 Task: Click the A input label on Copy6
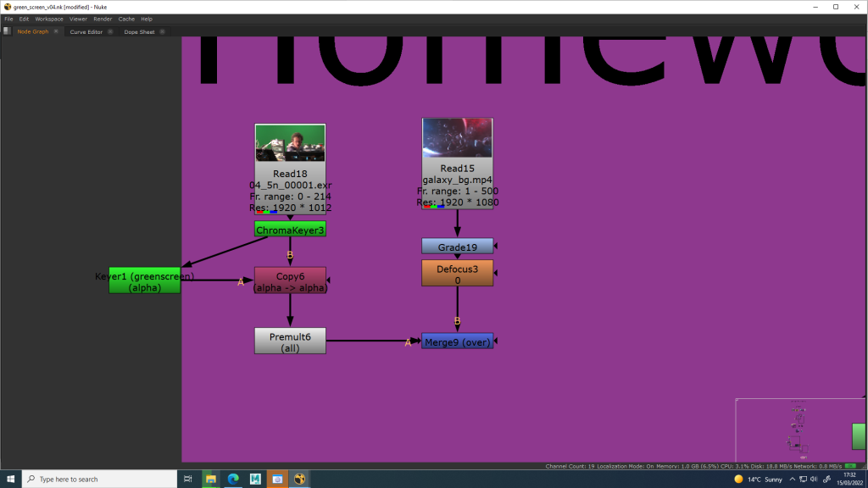240,282
